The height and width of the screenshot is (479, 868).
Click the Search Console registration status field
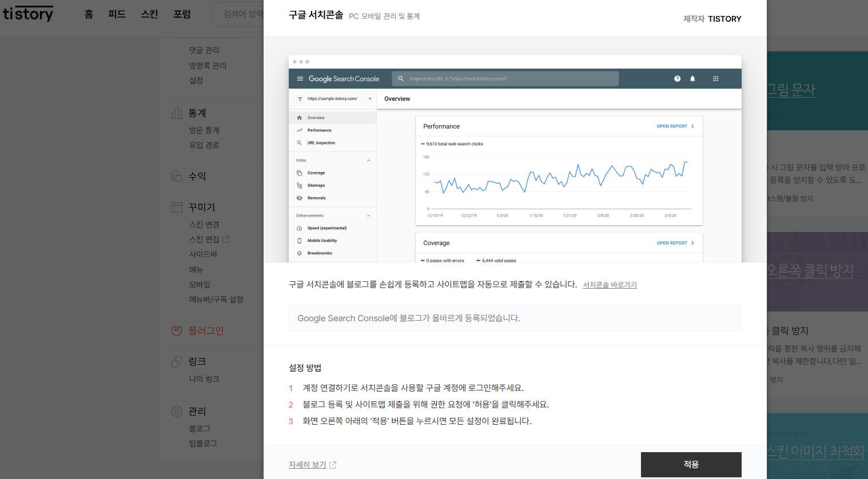tap(515, 318)
